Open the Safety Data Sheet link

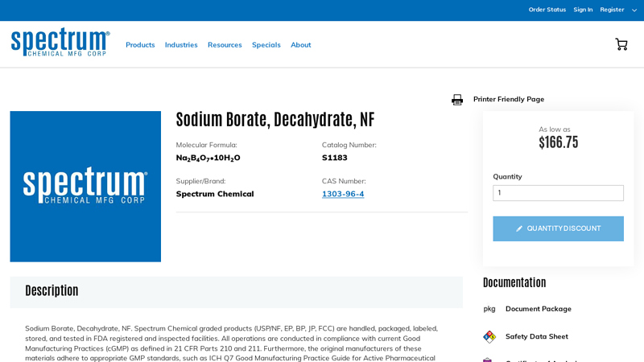point(536,336)
